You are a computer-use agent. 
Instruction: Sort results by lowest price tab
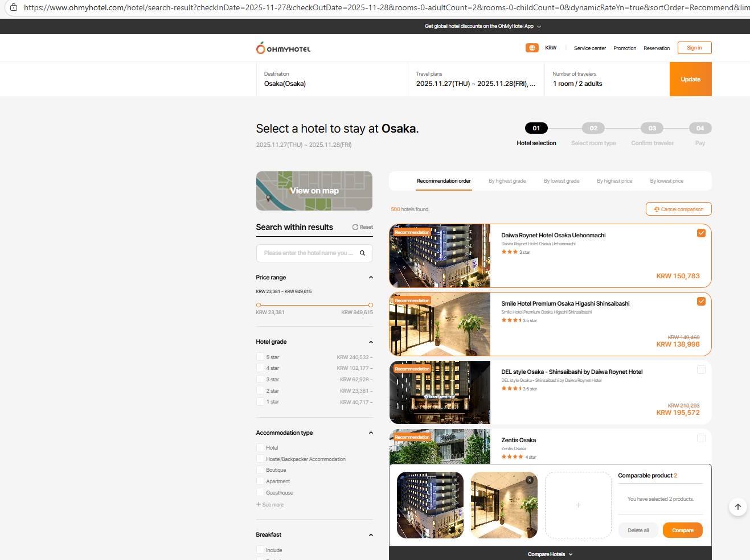pyautogui.click(x=666, y=181)
